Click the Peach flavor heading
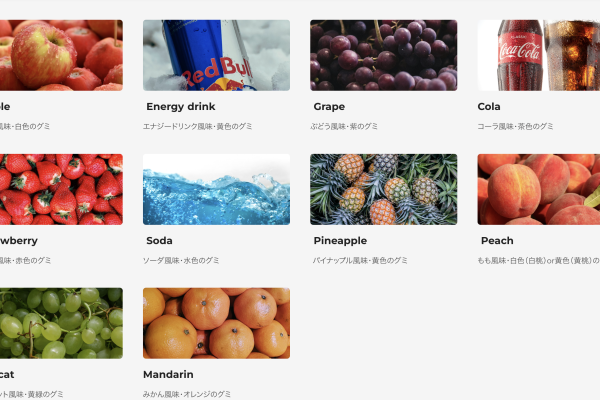 tap(497, 240)
